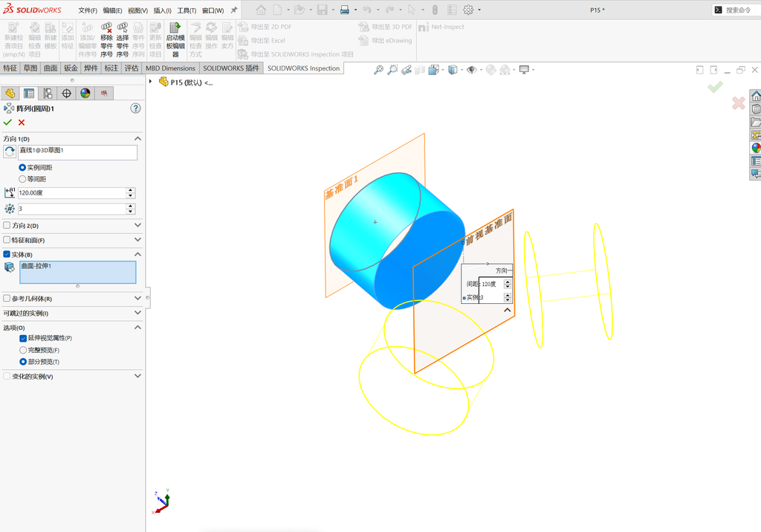The width and height of the screenshot is (761, 532).
Task: Open the ConfigurationManager tab icon
Action: [48, 93]
